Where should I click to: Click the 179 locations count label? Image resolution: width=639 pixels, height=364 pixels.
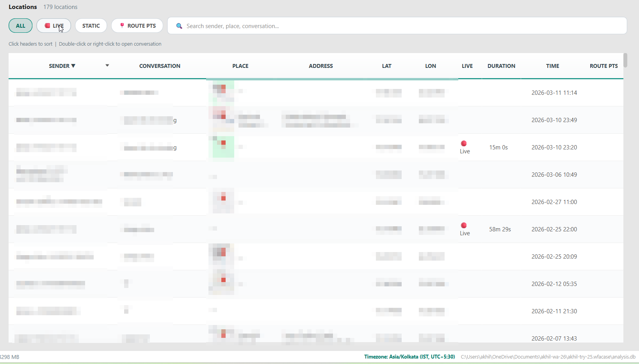coord(60,7)
